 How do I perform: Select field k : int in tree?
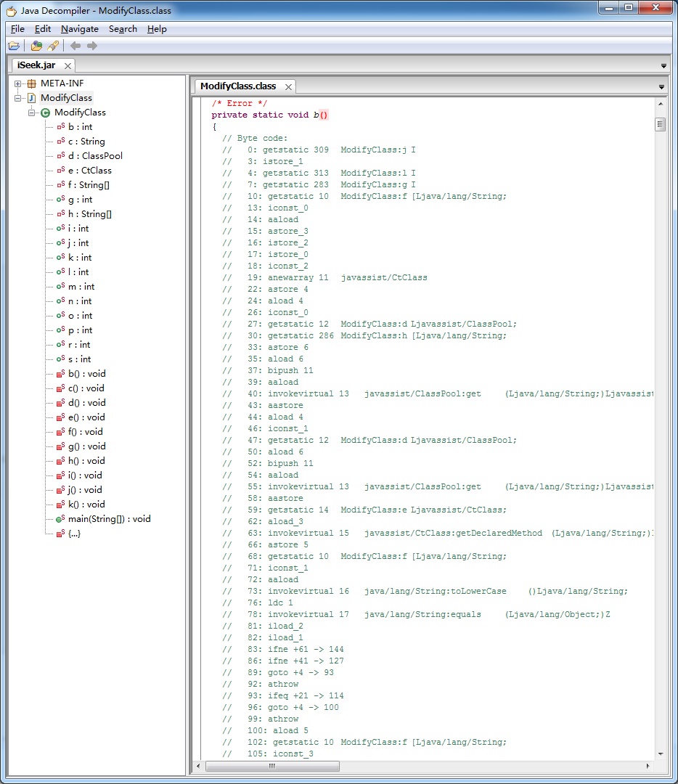coord(80,258)
